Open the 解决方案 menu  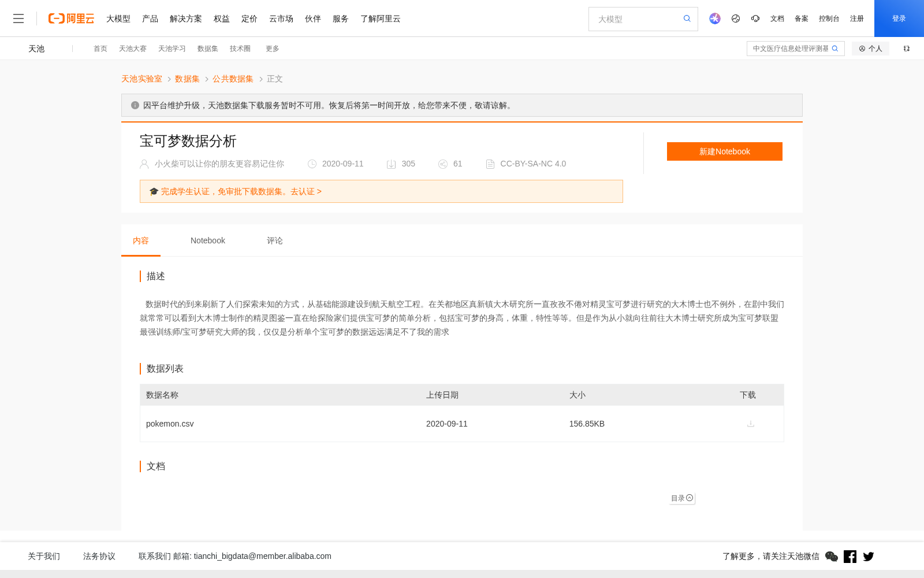(186, 18)
